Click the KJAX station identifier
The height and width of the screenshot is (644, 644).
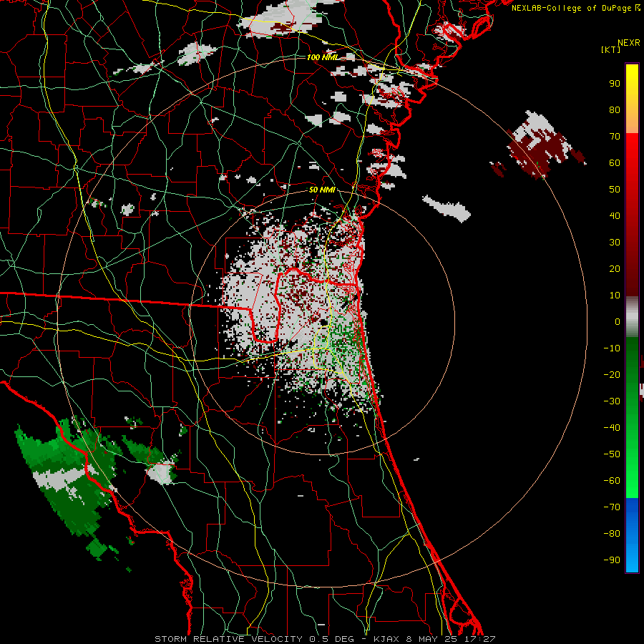pos(386,639)
